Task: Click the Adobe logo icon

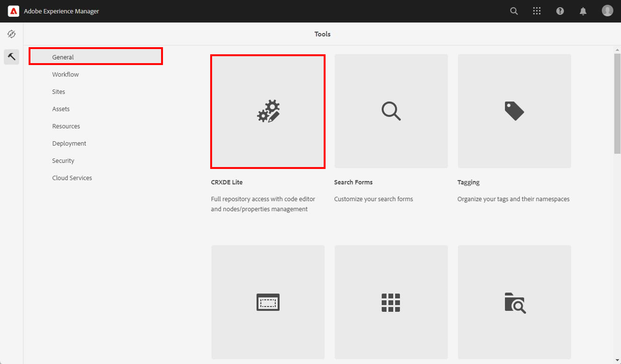Action: pos(13,11)
